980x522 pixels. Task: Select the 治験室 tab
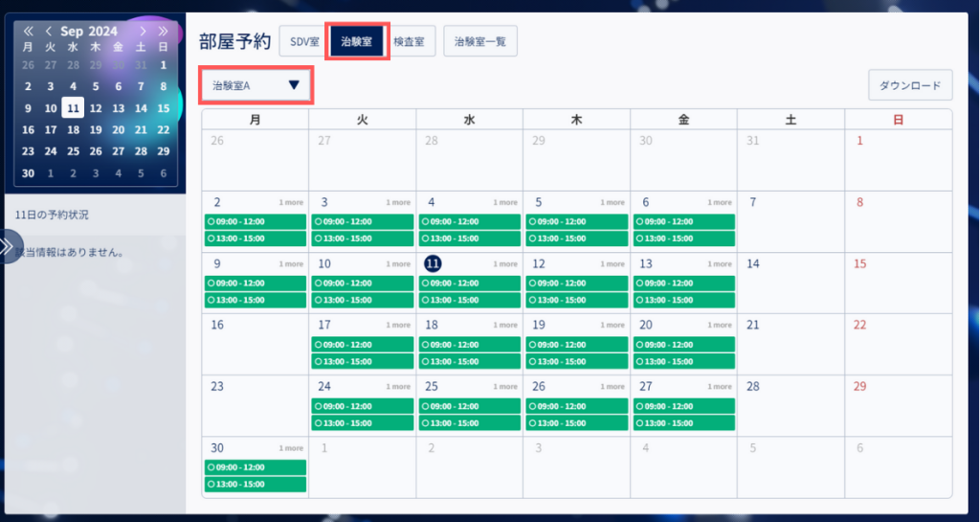pos(357,42)
